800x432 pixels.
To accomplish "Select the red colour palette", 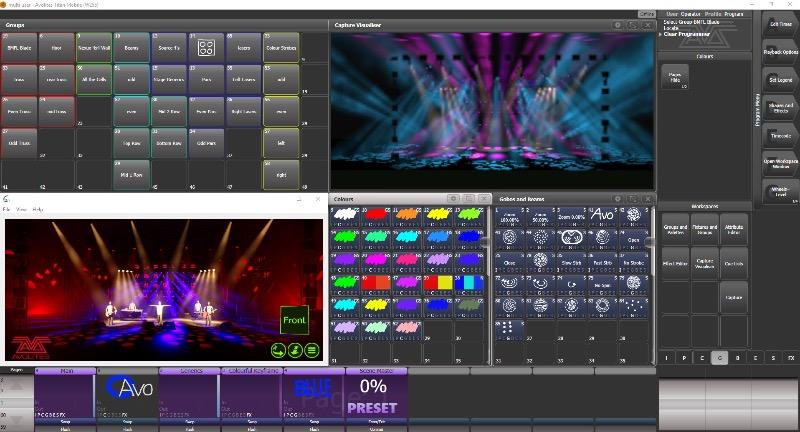I will (x=376, y=215).
